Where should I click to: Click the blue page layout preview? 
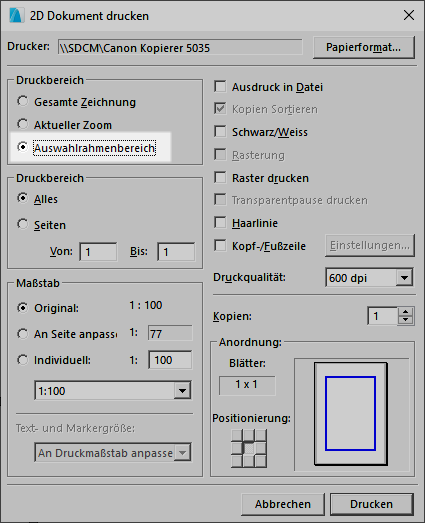click(x=351, y=414)
